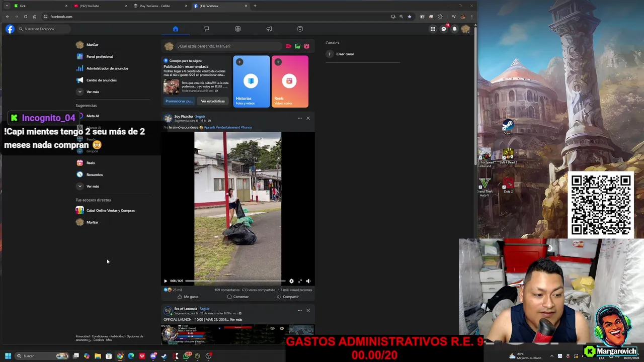Open Administrador de anuncios

click(x=113, y=68)
